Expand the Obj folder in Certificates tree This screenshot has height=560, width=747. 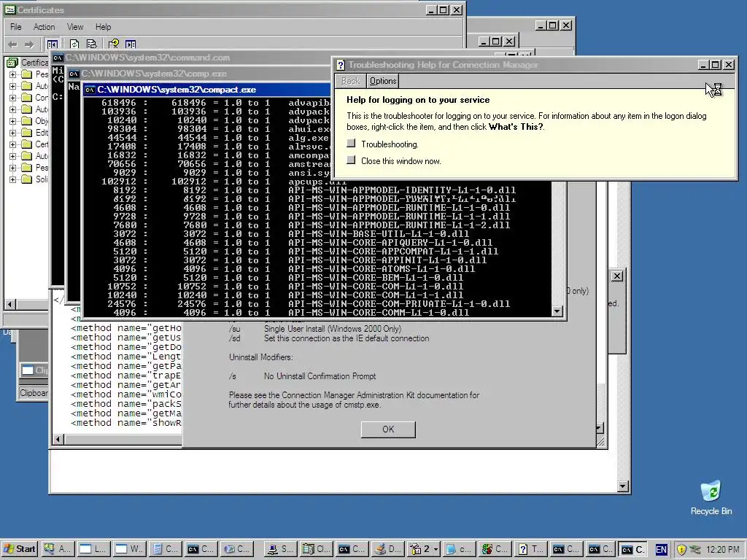(13, 121)
